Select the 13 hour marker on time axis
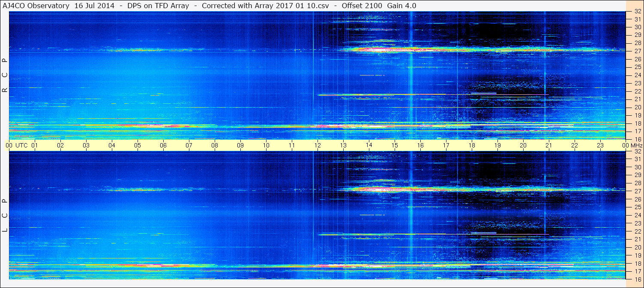This screenshot has height=288, width=644. pyautogui.click(x=343, y=145)
